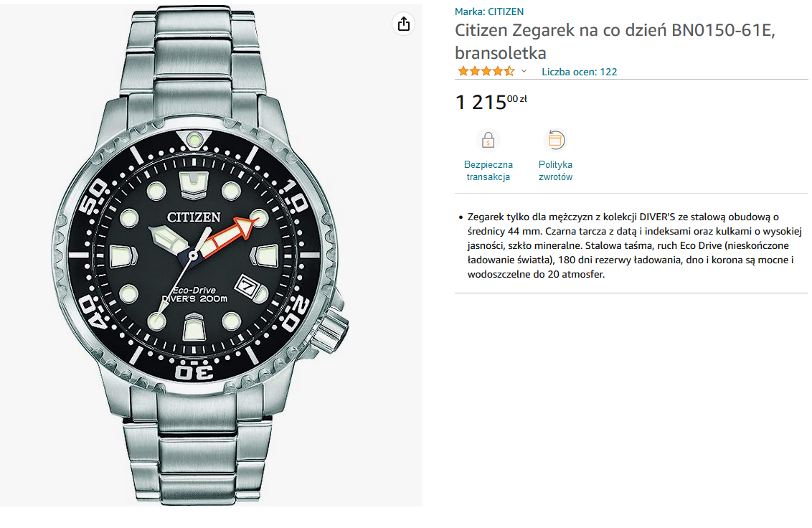Click the orange minute hand of the watch

[231, 235]
